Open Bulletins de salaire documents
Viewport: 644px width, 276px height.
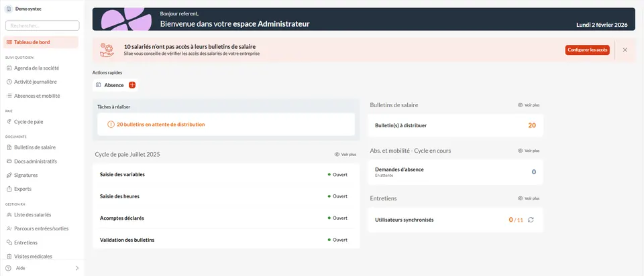[34, 147]
